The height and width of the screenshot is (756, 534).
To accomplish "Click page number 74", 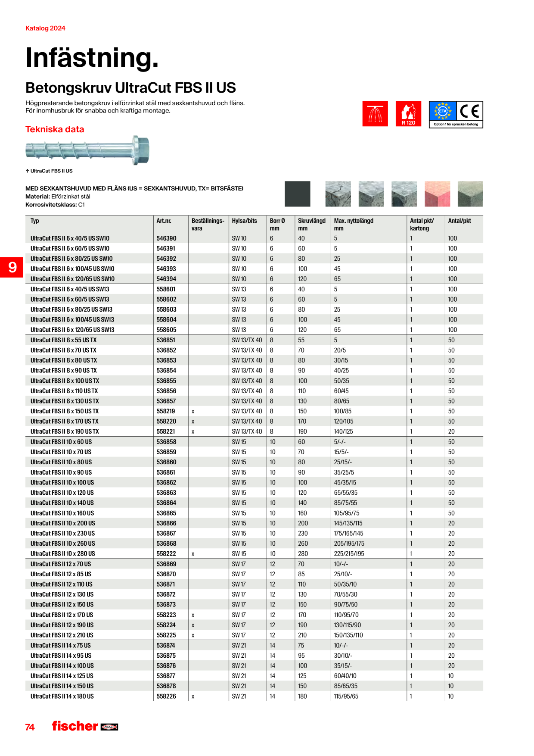I will coord(30,727).
